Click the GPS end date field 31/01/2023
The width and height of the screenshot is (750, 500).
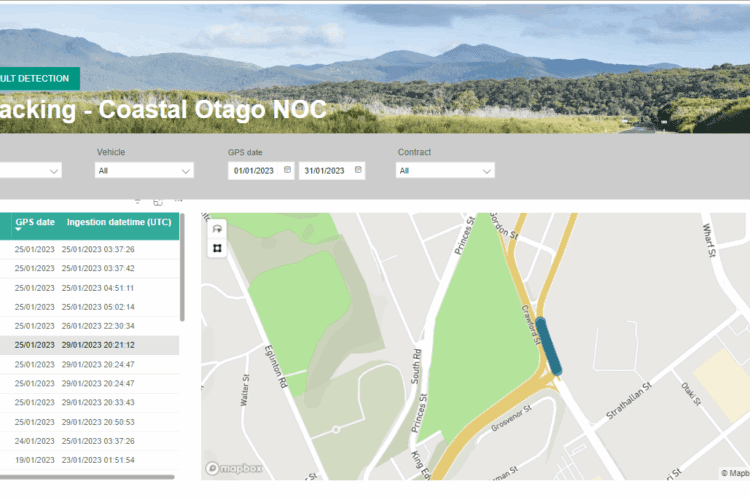coord(324,171)
